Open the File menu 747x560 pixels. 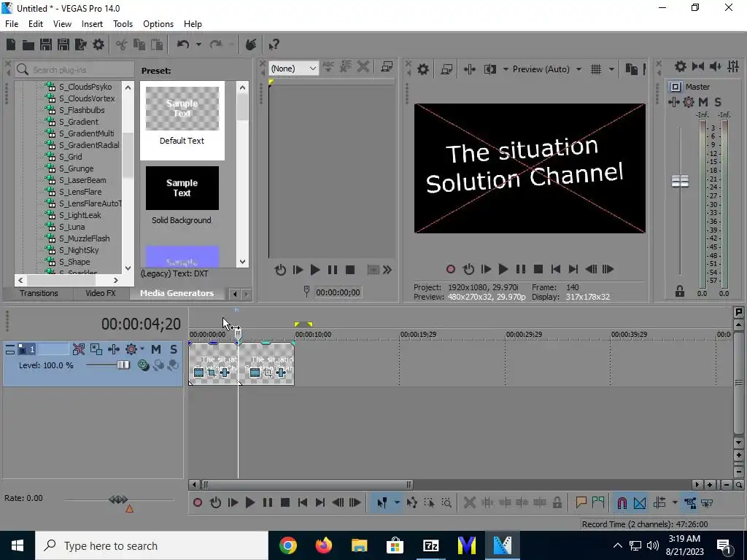[12, 24]
